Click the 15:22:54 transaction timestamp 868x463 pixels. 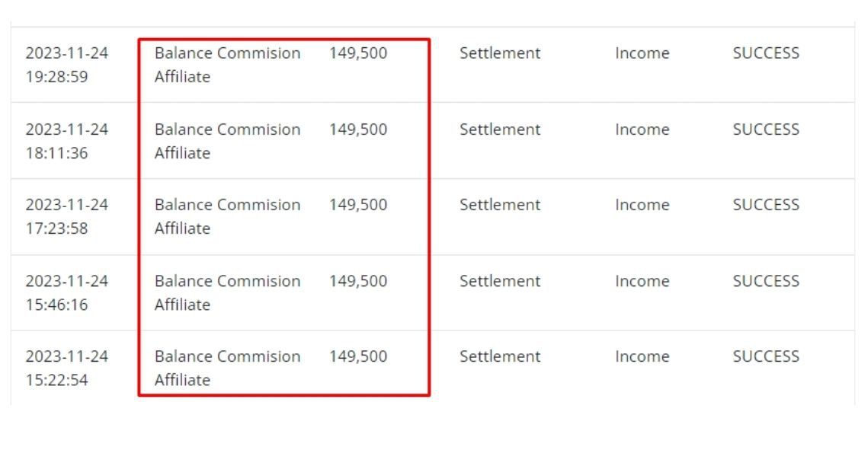[x=67, y=368]
